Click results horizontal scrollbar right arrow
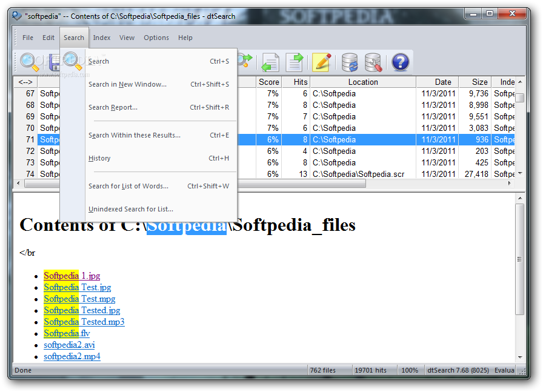The image size is (543, 392). [x=510, y=183]
